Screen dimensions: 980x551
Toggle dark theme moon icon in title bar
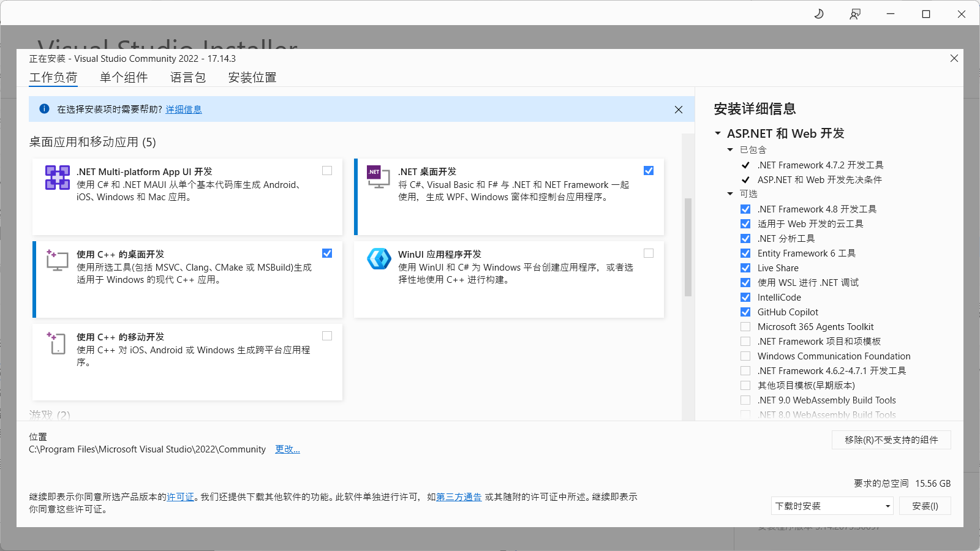[819, 13]
